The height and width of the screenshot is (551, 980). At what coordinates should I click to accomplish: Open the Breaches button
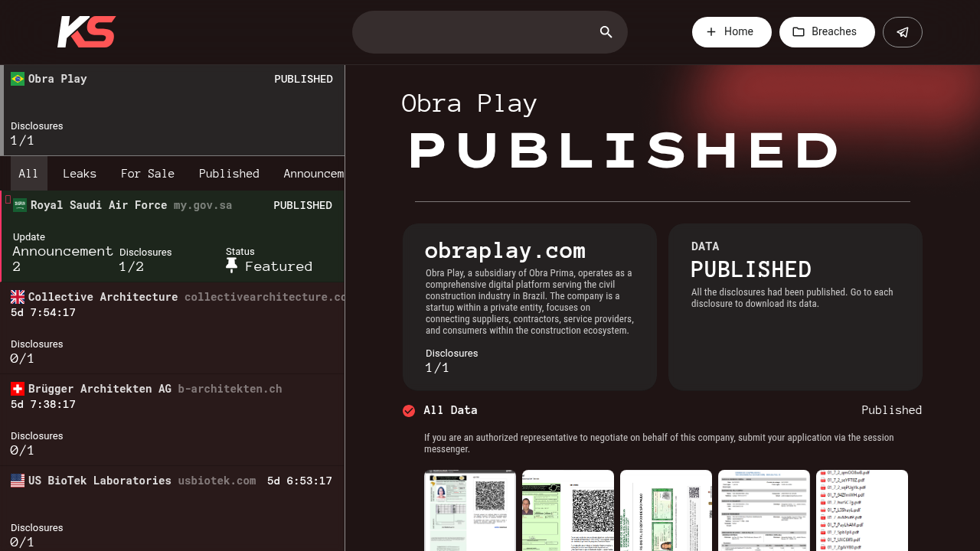coord(827,32)
